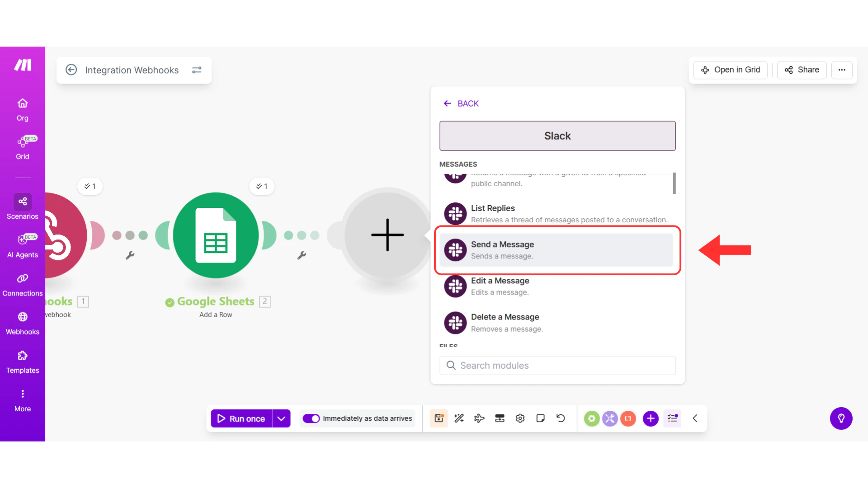Open the Connections section
The width and height of the screenshot is (868, 488).
point(22,279)
